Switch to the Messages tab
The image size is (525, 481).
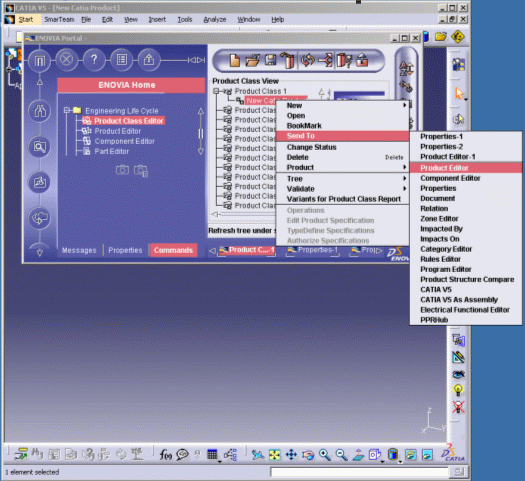coord(79,250)
